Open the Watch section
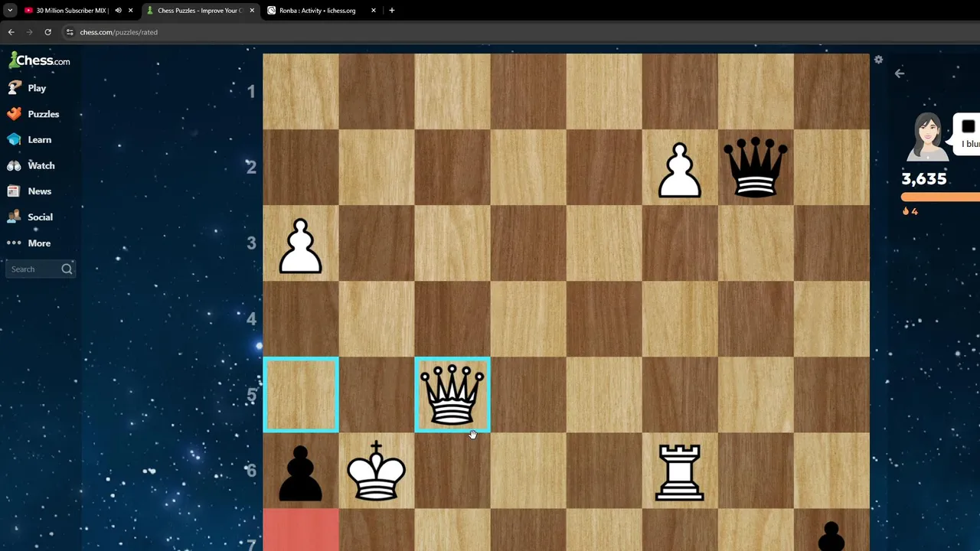 click(x=41, y=166)
